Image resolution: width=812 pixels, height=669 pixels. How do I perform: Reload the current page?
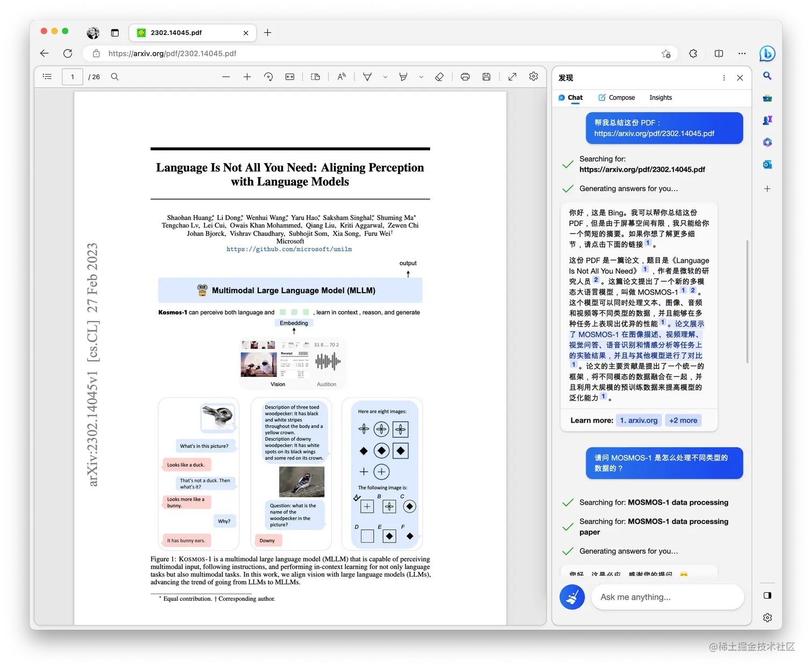click(x=68, y=53)
